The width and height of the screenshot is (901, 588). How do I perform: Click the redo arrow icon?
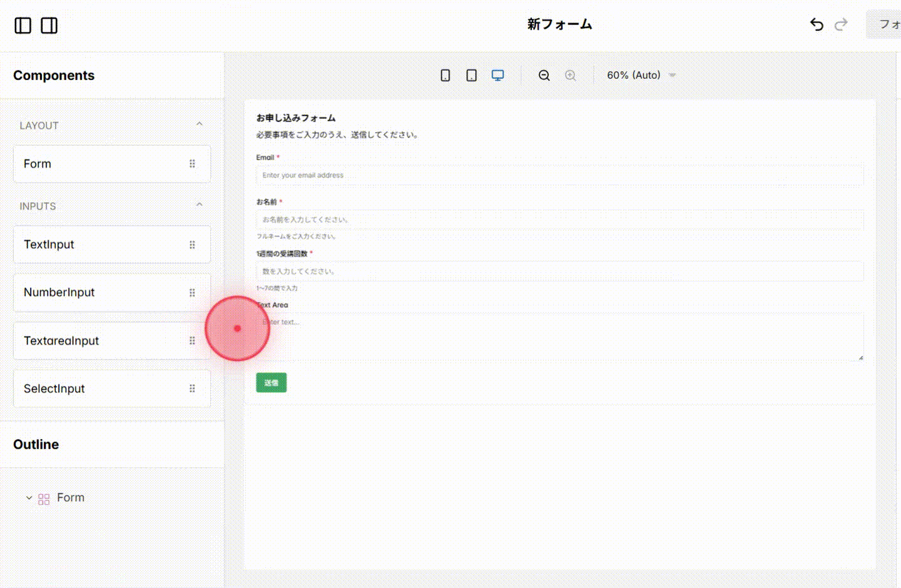[841, 24]
